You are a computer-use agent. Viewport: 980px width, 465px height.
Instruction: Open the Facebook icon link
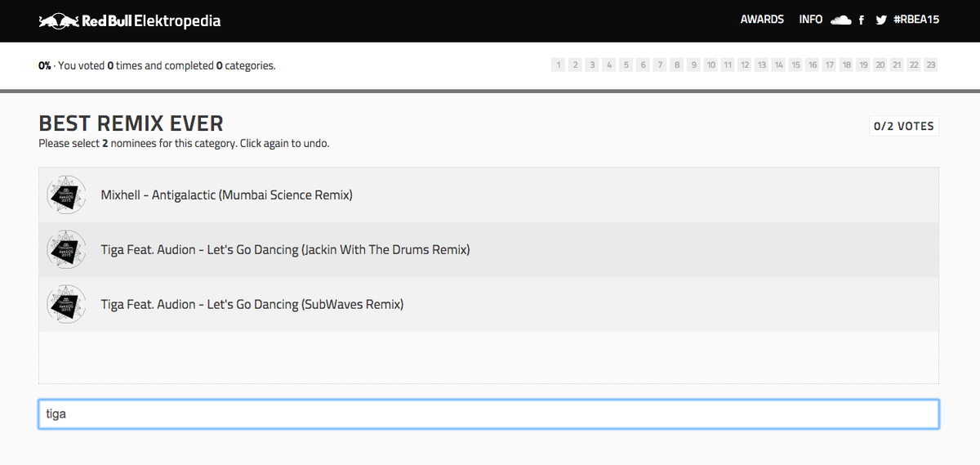[x=862, y=20]
